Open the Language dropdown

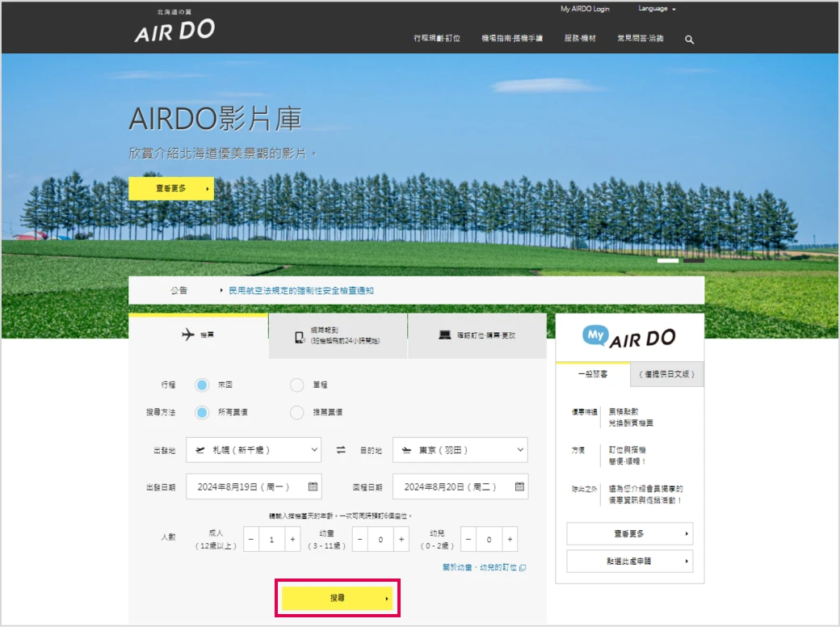point(657,9)
